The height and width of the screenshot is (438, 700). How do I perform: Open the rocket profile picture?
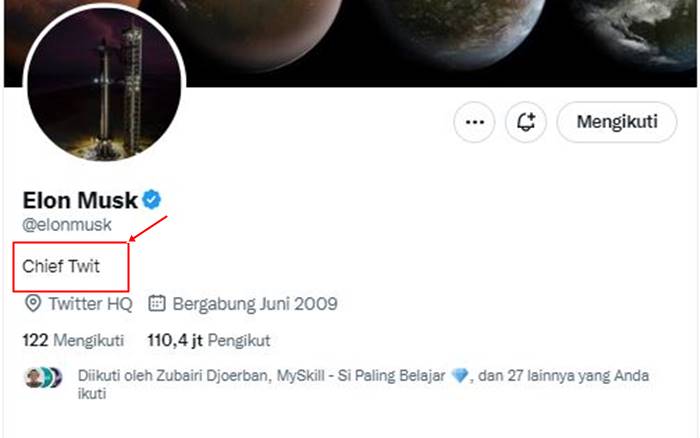104,83
